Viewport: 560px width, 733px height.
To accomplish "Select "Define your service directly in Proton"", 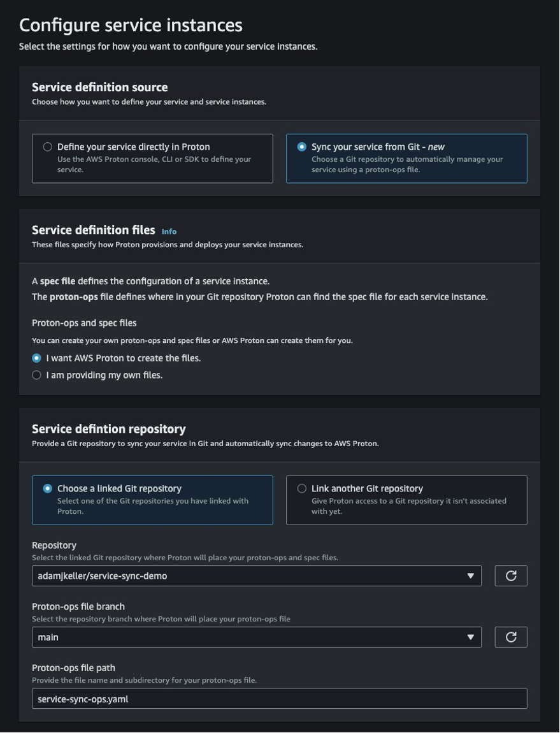I will 47,147.
